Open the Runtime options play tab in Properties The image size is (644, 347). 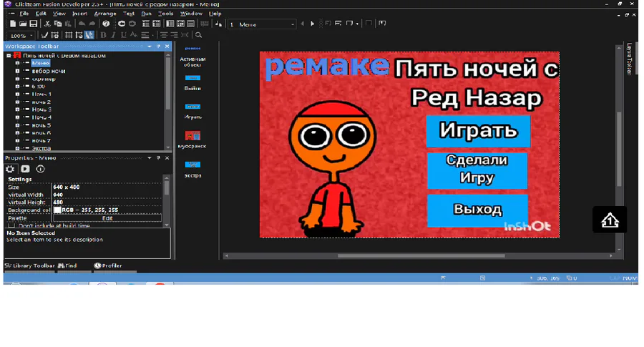(25, 169)
